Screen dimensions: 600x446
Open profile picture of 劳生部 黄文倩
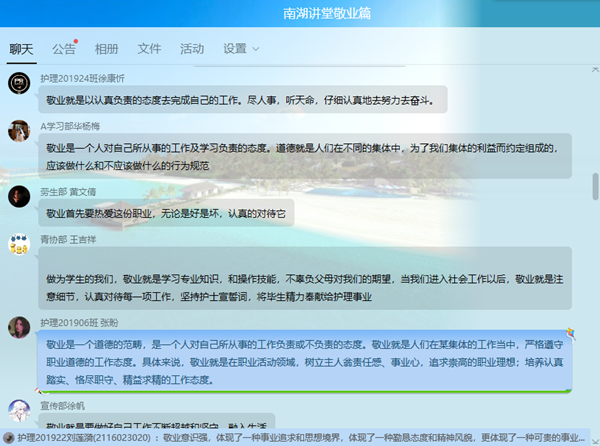pyautogui.click(x=17, y=196)
